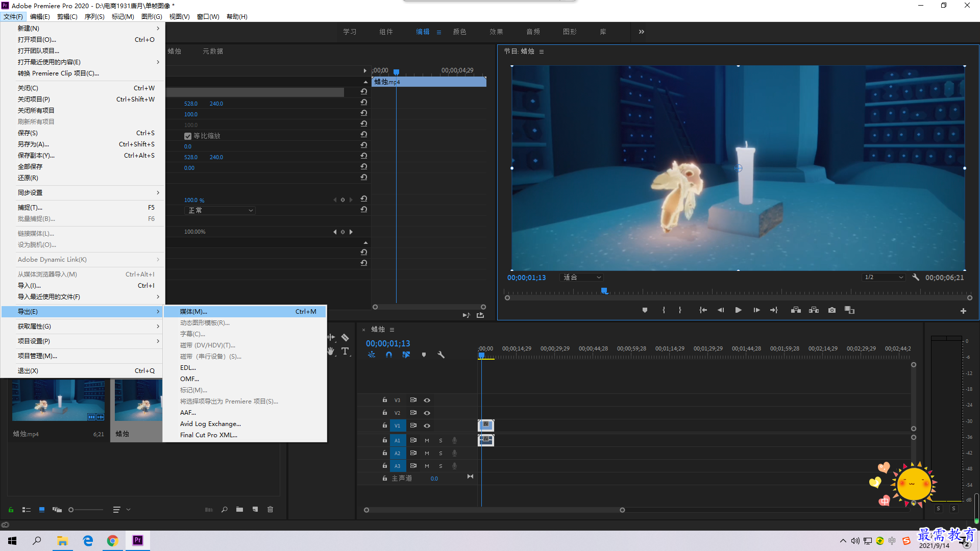Click the New Item icon in project panel
The image size is (980, 551).
pos(255,509)
